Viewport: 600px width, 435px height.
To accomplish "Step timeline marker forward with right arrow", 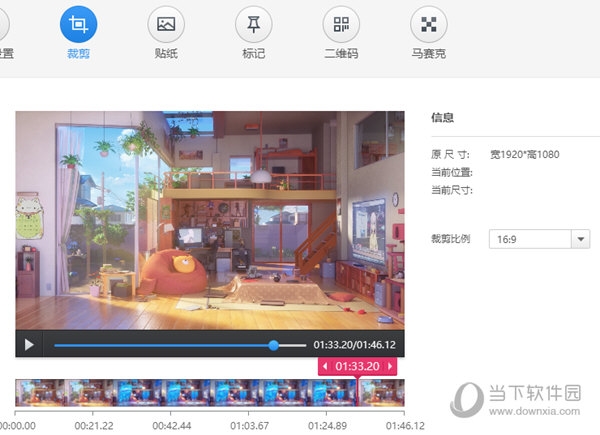I will click(390, 366).
